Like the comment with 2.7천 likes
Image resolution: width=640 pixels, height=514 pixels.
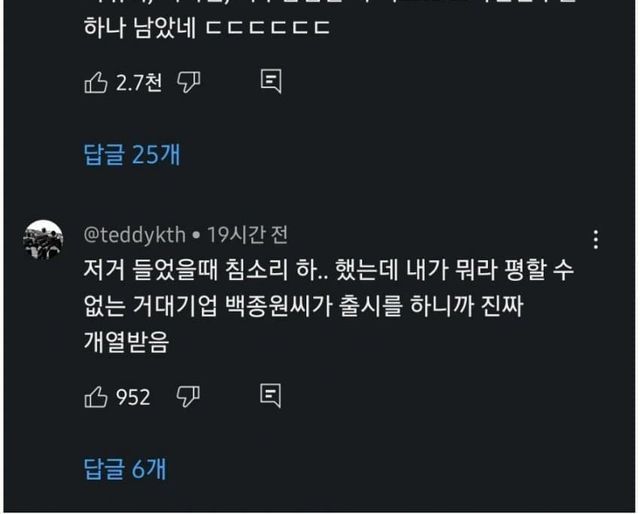(96, 82)
